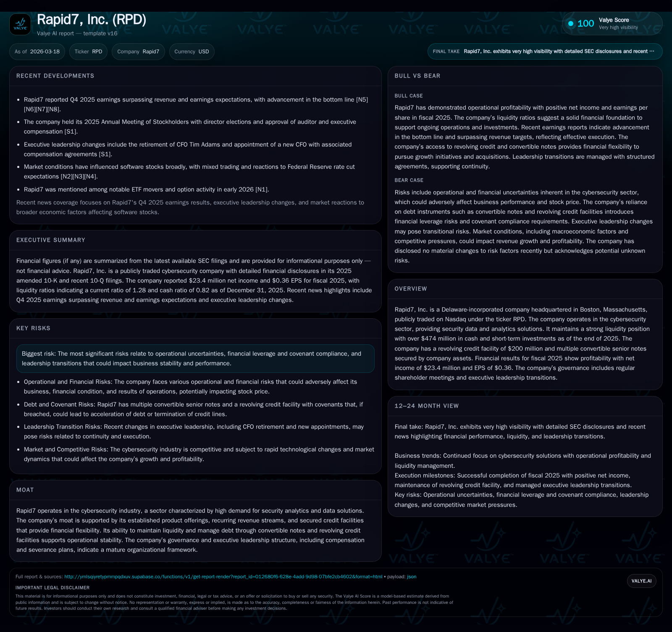Viewport: 672px width, 632px height.
Task: Click the Rapid7, Inc. (RPD) title
Action: click(92, 19)
